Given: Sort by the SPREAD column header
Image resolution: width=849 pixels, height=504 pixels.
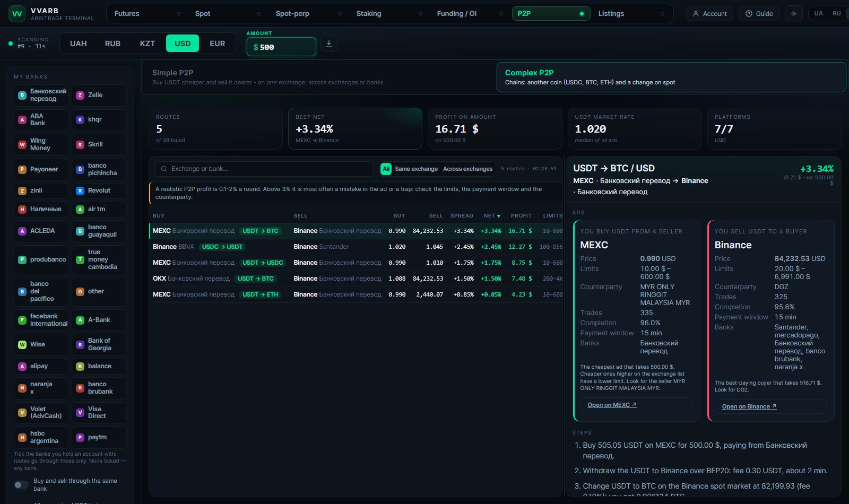Looking at the screenshot, I should click(462, 216).
